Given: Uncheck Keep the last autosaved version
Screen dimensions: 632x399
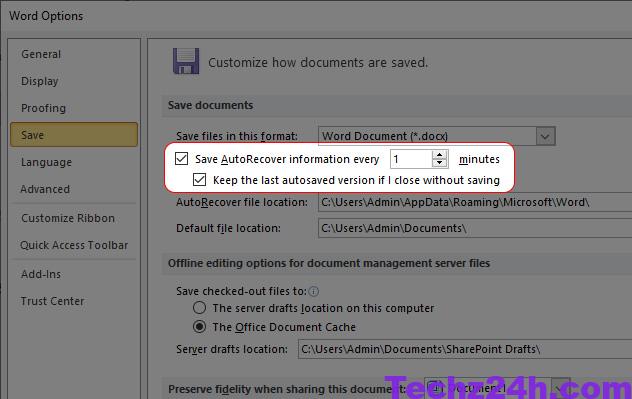Looking at the screenshot, I should click(199, 180).
